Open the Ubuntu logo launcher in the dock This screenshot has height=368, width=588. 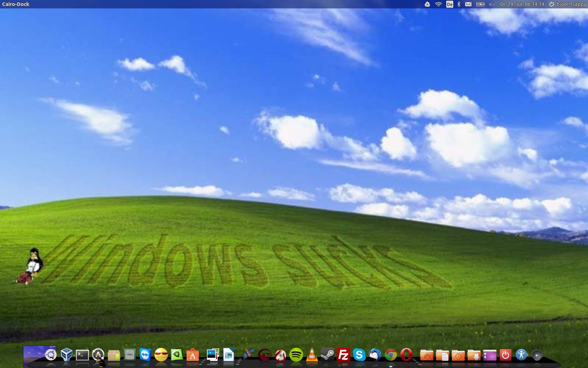51,355
